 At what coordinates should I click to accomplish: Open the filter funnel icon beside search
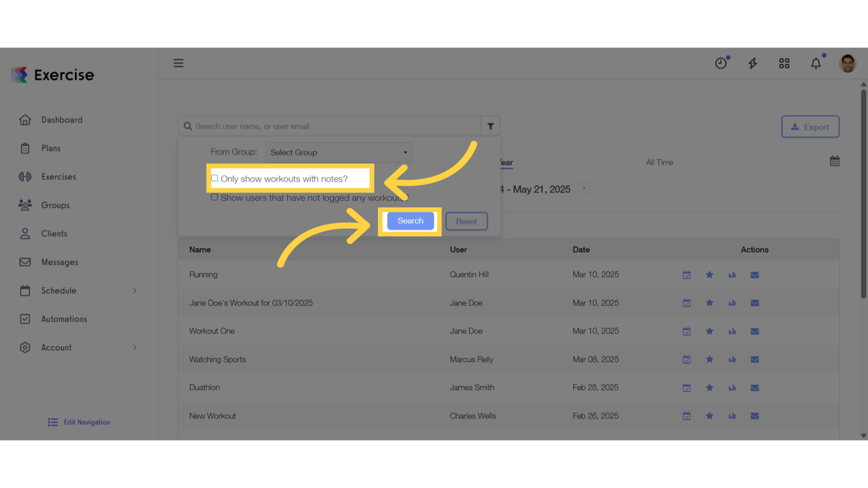click(490, 126)
